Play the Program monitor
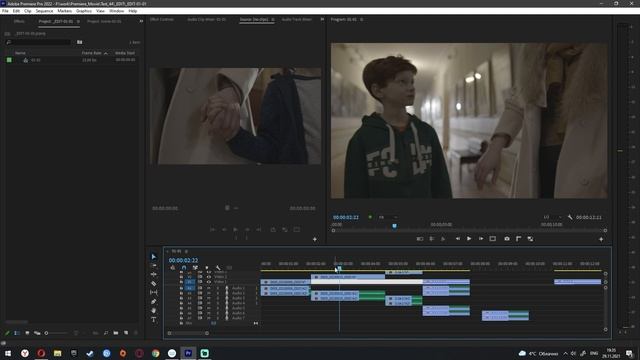The image size is (640, 360). click(x=469, y=239)
